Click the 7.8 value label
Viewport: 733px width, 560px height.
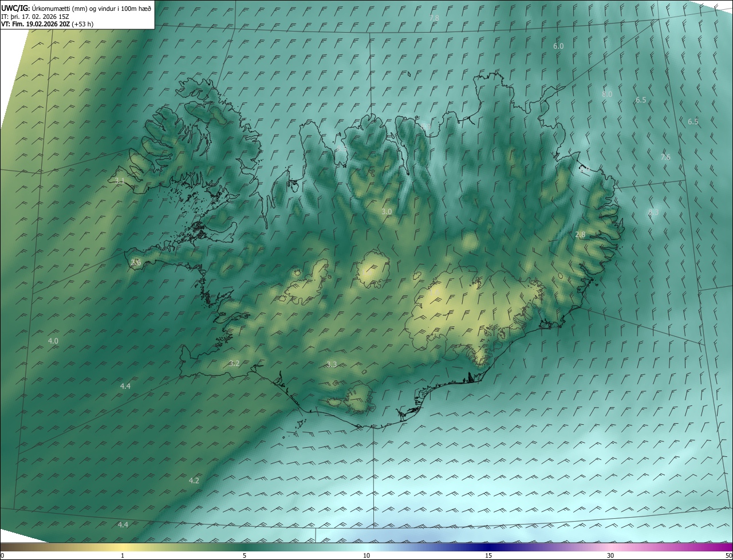coord(434,18)
